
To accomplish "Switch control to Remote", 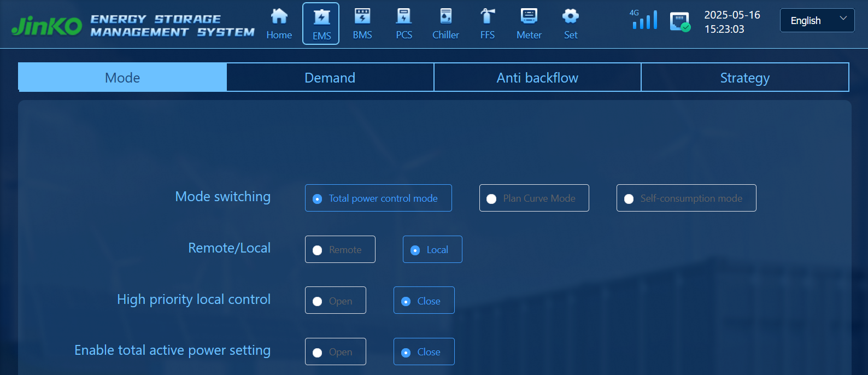I will click(340, 250).
